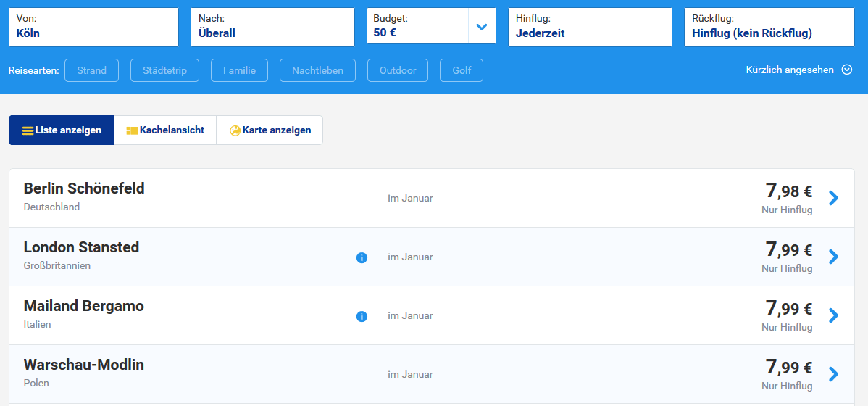Click the yellow tile icon in Kachelansicht
This screenshot has height=406, width=868.
(133, 130)
